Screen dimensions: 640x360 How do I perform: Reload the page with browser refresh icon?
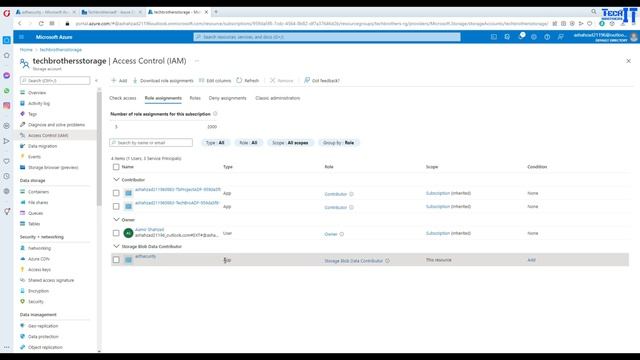[x=41, y=23]
